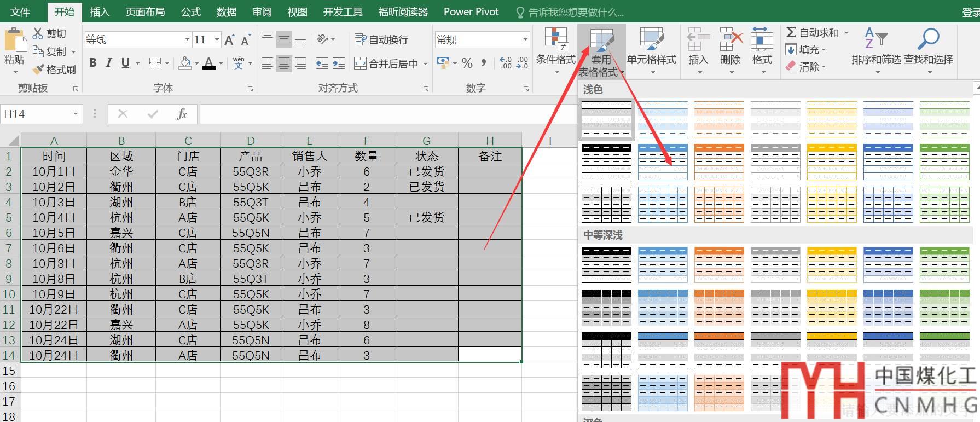
Task: Expand the number format dropdown (常规)
Action: 525,39
